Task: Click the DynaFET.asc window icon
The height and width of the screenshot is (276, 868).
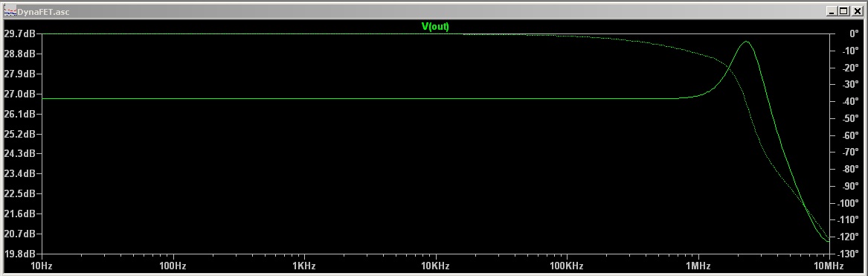Action: [10, 11]
